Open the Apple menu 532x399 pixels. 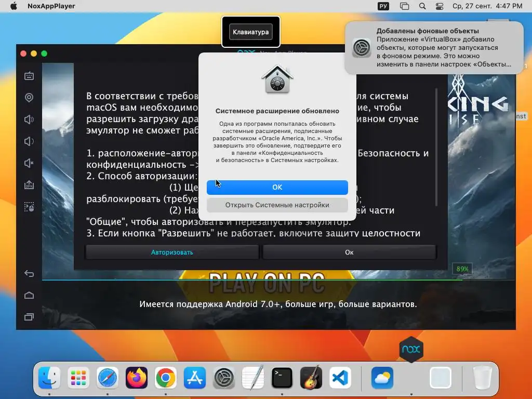[14, 6]
